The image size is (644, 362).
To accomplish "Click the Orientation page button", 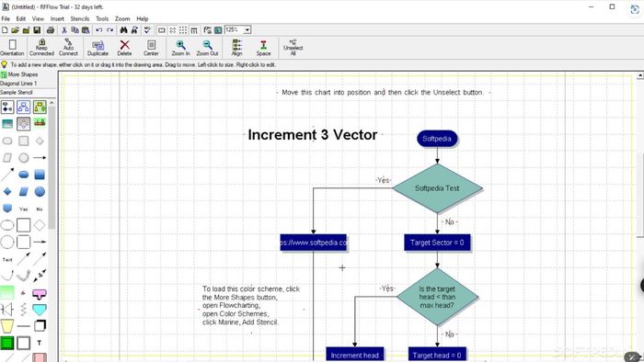I will click(12, 48).
